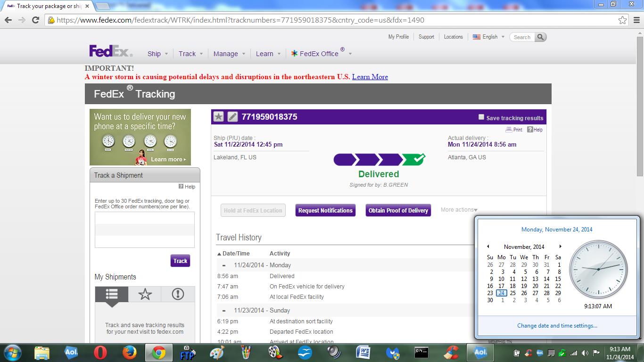
Task: Open Opera browser from taskbar
Action: pyautogui.click(x=100, y=353)
